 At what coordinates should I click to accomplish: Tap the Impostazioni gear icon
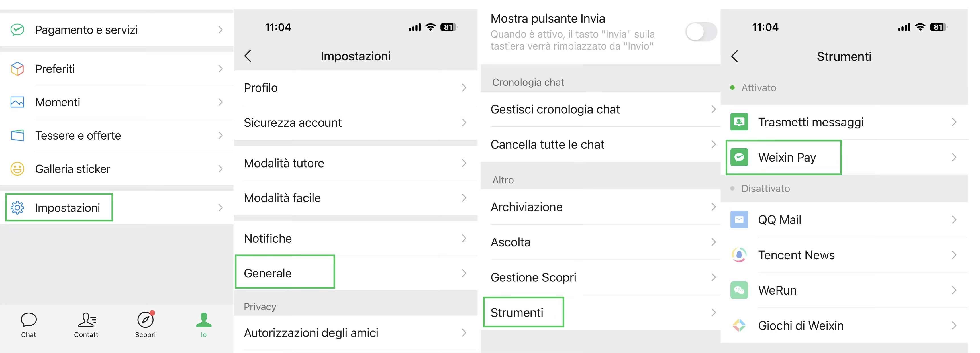click(17, 208)
